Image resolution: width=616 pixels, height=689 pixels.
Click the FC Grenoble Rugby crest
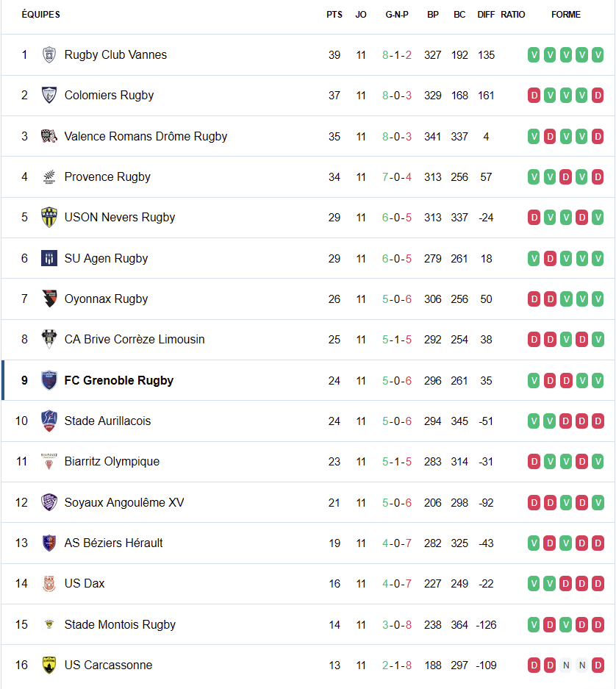49,380
